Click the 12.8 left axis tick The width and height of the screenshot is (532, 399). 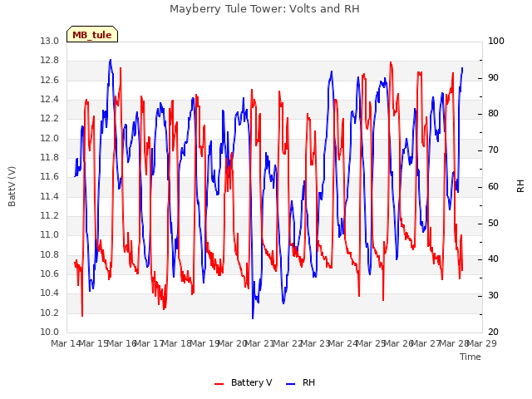[x=50, y=61]
